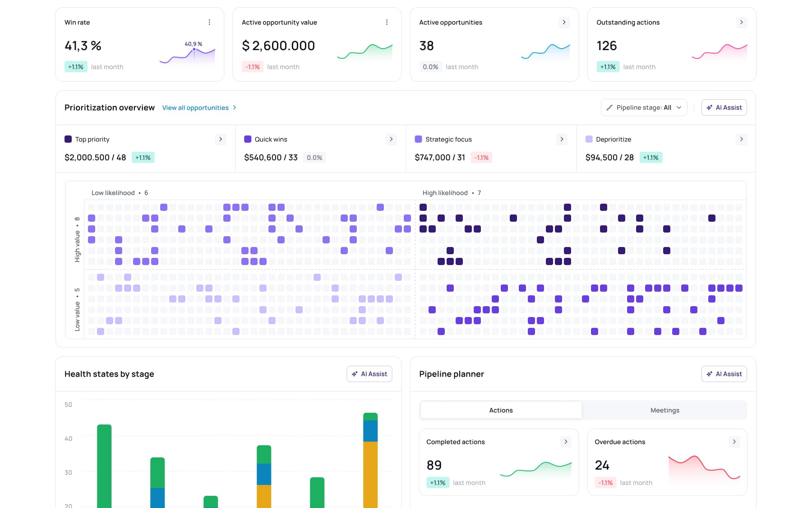Click AI Assist in Pipeline planner
Screen dimensions: 812x508
coord(724,374)
